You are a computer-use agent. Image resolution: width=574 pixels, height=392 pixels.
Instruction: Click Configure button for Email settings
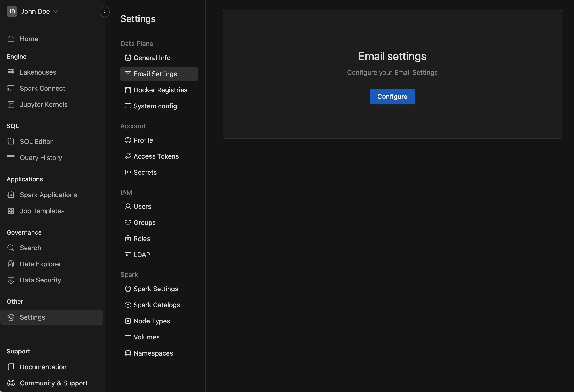click(392, 96)
